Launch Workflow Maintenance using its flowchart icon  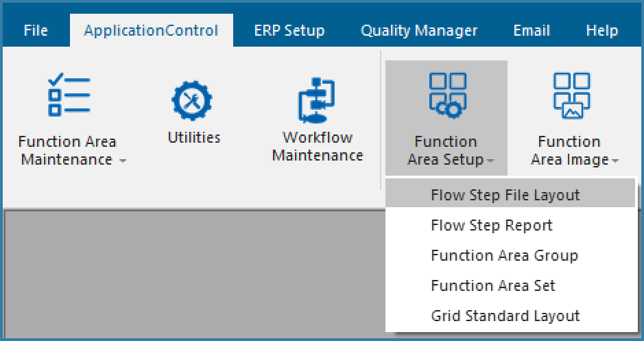317,100
